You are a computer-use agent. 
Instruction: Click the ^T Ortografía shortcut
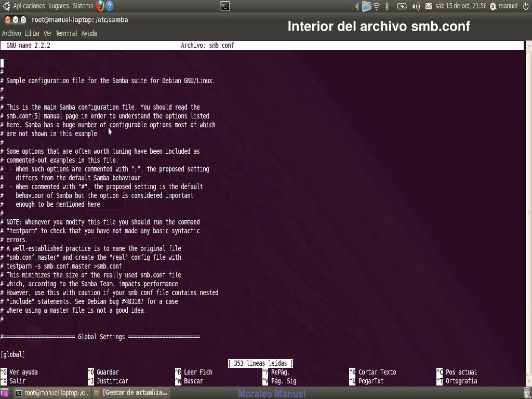(x=457, y=381)
